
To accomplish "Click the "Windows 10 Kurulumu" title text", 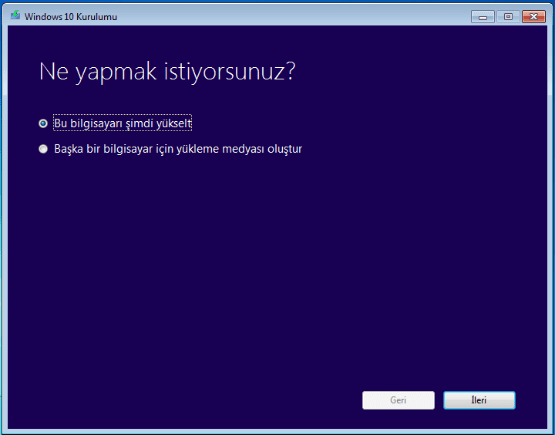I will [x=71, y=17].
